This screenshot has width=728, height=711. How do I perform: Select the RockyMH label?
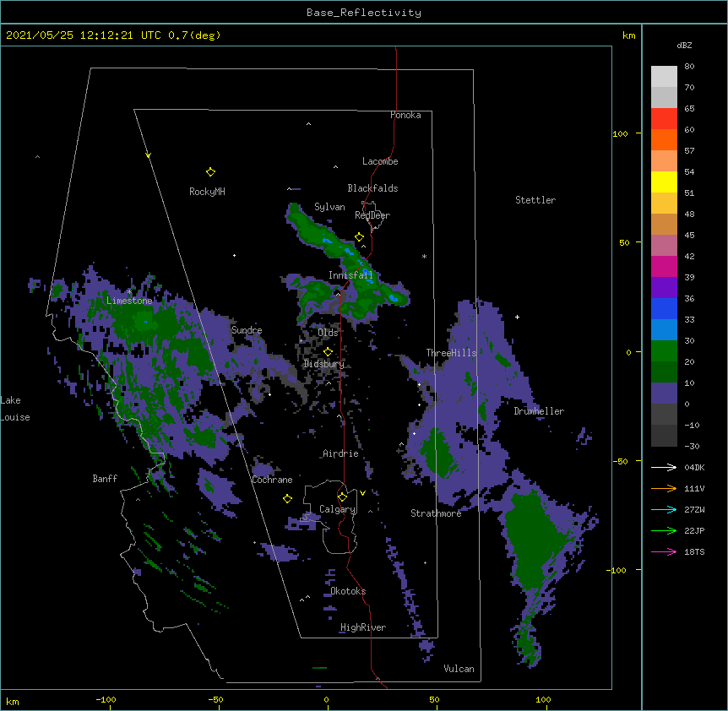(x=207, y=192)
